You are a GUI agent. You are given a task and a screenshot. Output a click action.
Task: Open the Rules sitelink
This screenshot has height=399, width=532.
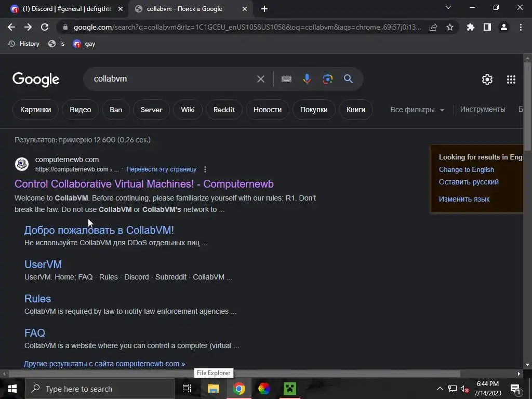click(x=37, y=299)
